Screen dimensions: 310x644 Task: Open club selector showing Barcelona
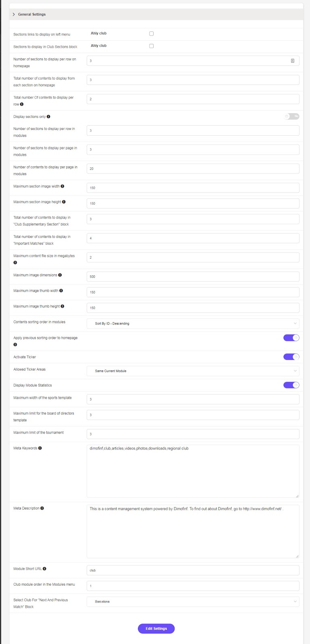(x=193, y=602)
